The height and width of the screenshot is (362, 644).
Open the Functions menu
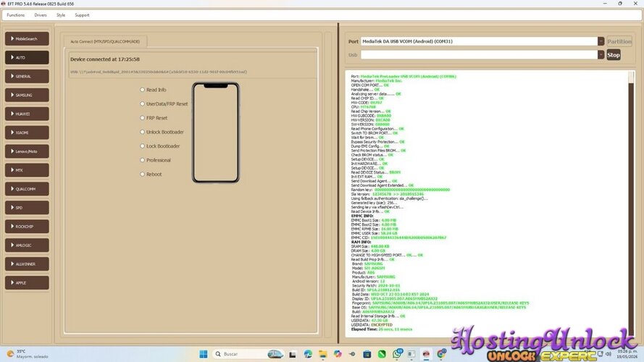(16, 15)
